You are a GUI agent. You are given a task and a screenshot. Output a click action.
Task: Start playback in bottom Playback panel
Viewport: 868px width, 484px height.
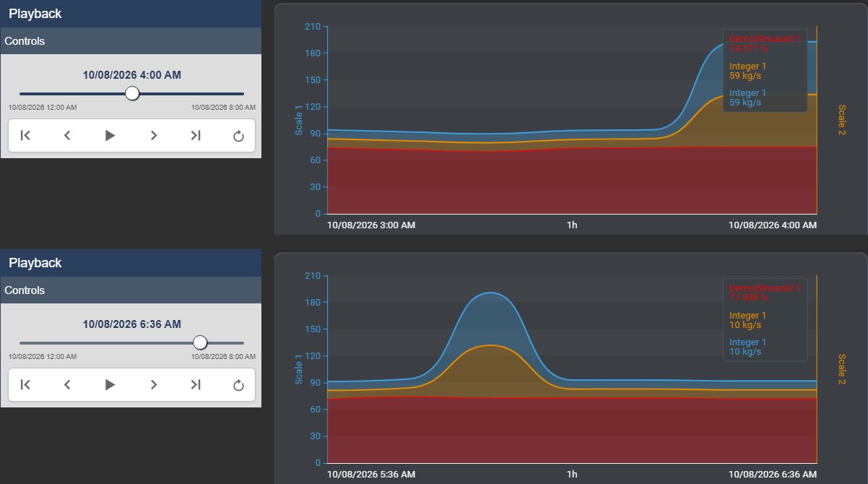point(110,384)
